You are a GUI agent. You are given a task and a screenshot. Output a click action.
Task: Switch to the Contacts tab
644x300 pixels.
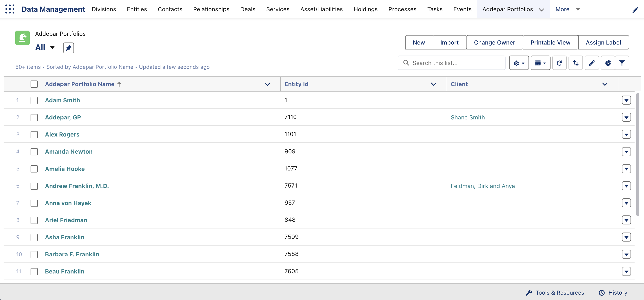(x=170, y=9)
